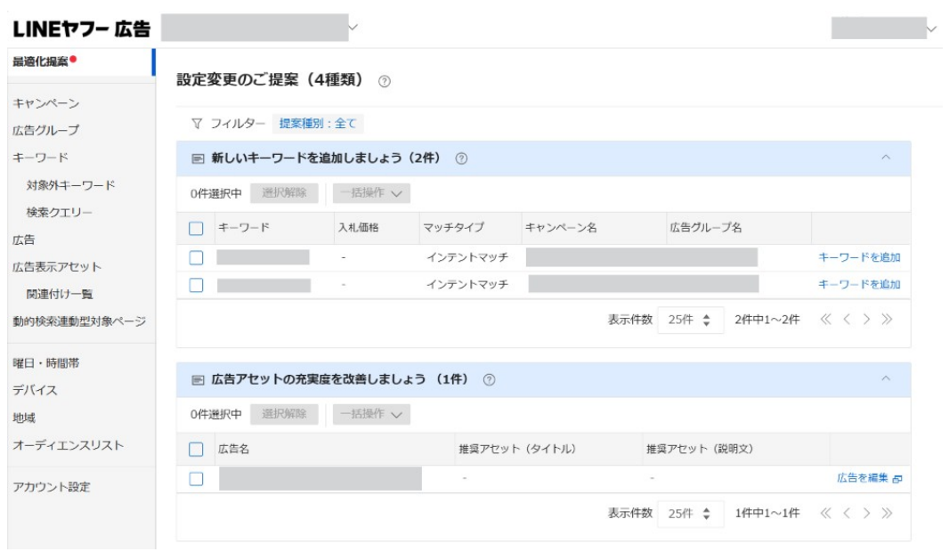Click 2件中1～2件 pagination text
Image resolution: width=949 pixels, height=560 pixels.
[x=766, y=320]
